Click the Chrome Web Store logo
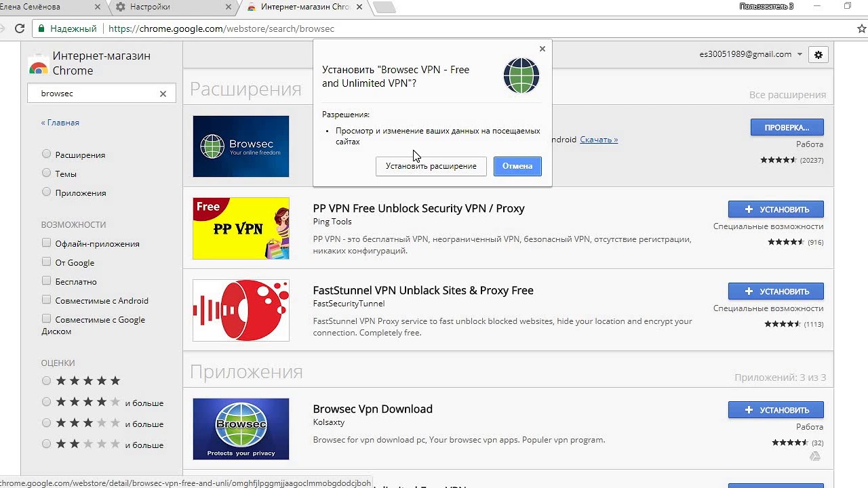Image resolution: width=868 pixels, height=488 pixels. pos(38,64)
